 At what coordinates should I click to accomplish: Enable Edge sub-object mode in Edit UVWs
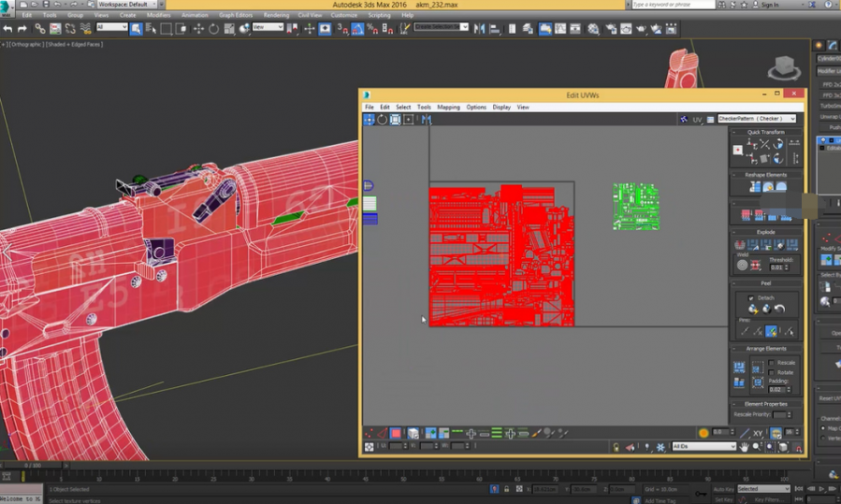[x=383, y=433]
